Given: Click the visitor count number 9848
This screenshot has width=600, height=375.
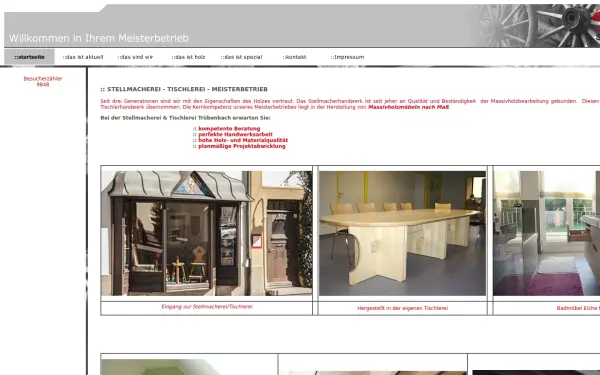Looking at the screenshot, I should [x=43, y=85].
